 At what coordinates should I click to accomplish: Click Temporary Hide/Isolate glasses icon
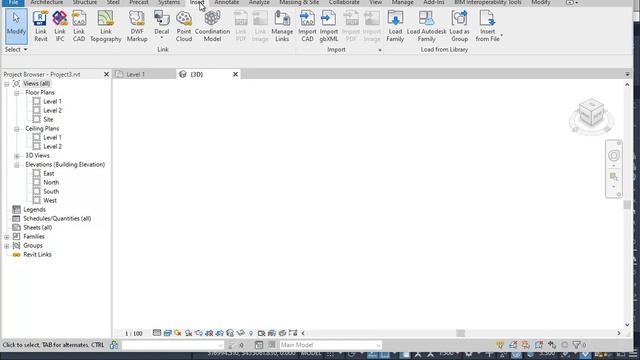(240, 333)
